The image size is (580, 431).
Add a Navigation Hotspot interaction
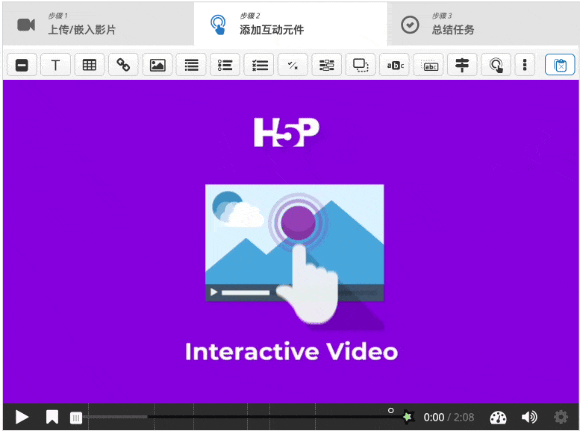click(496, 65)
